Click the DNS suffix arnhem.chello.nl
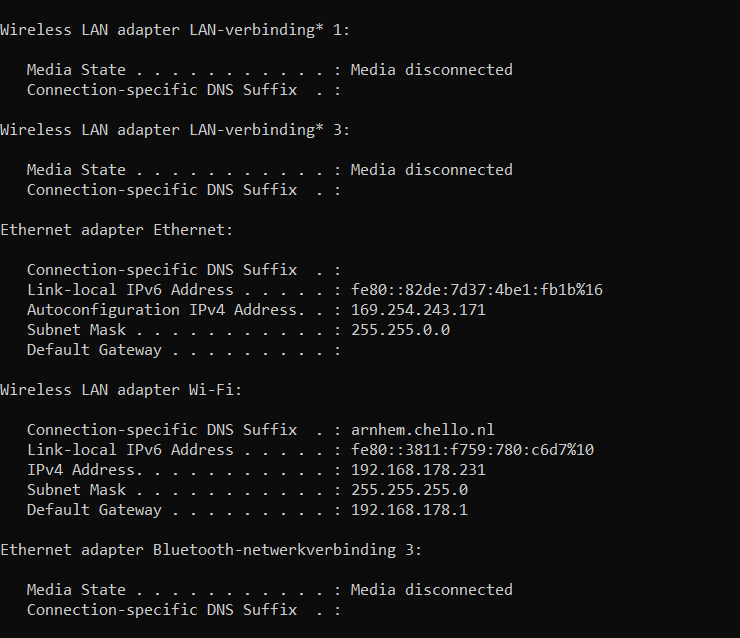The height and width of the screenshot is (638, 740). pos(422,429)
